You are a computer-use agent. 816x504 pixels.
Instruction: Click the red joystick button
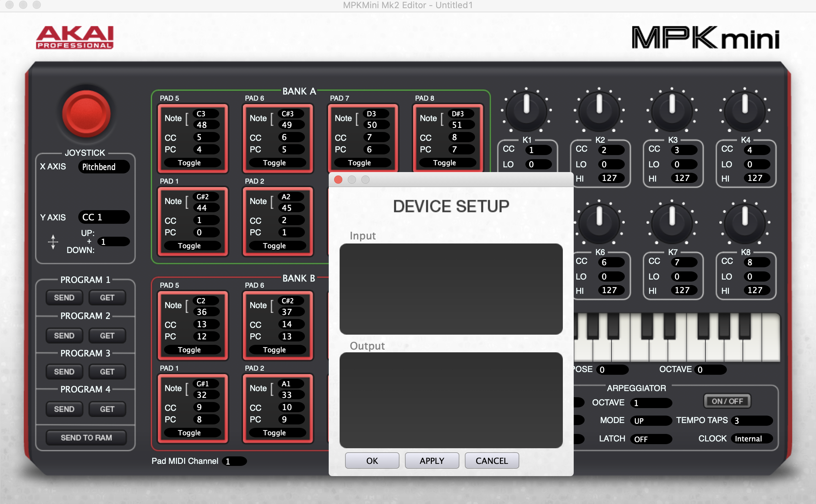click(86, 113)
